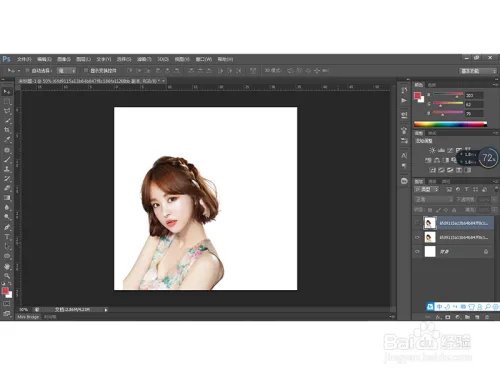Toggle lock position icon
The width and height of the screenshot is (500, 375).
[446, 210]
